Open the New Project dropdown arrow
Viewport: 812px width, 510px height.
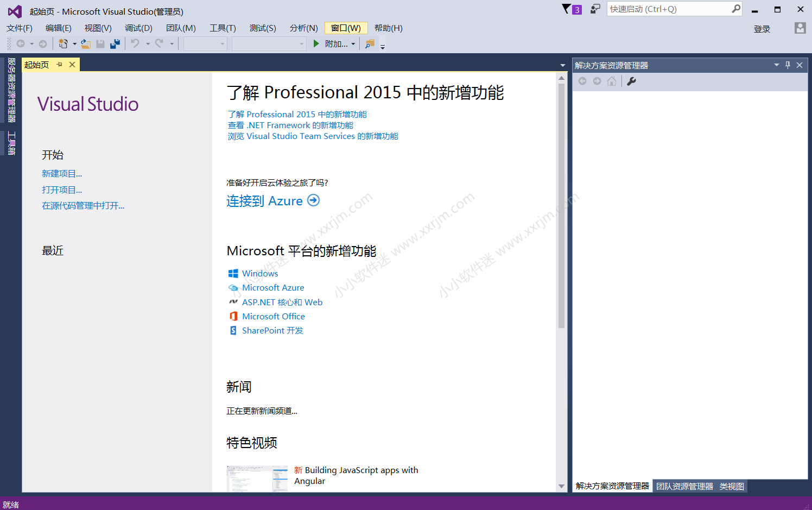point(74,44)
